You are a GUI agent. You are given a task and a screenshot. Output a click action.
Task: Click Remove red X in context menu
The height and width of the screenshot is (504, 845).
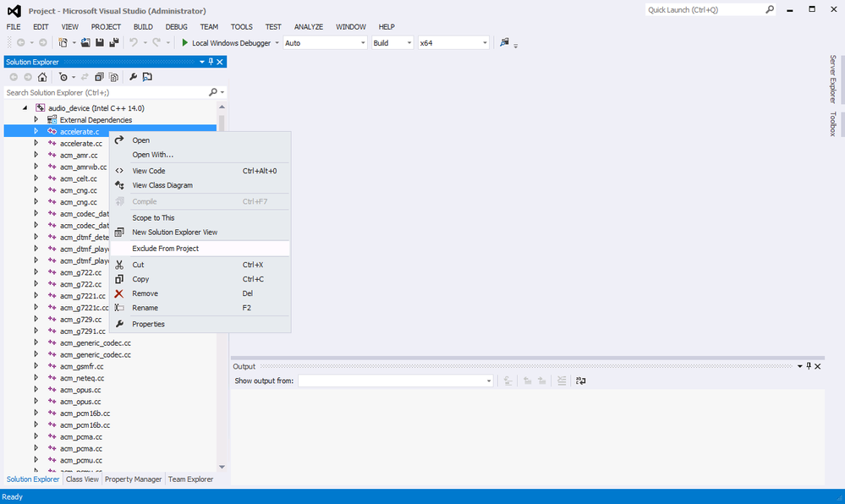[119, 293]
